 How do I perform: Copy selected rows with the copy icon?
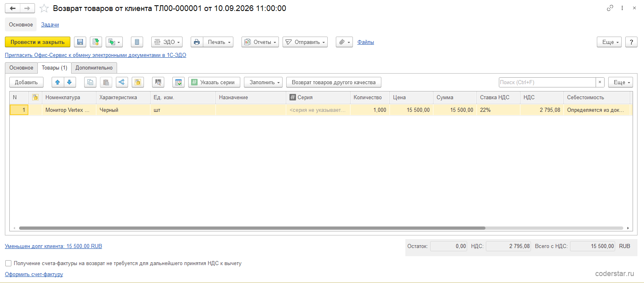pyautogui.click(x=90, y=82)
